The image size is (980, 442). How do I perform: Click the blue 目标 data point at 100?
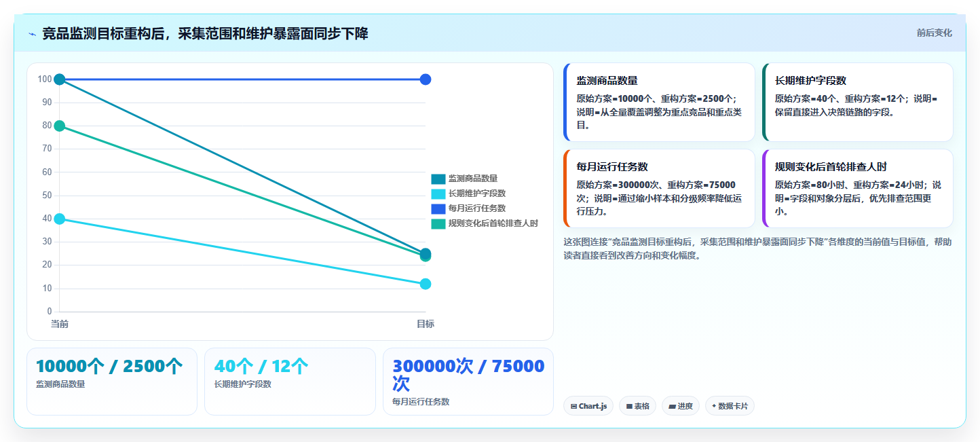click(x=426, y=79)
